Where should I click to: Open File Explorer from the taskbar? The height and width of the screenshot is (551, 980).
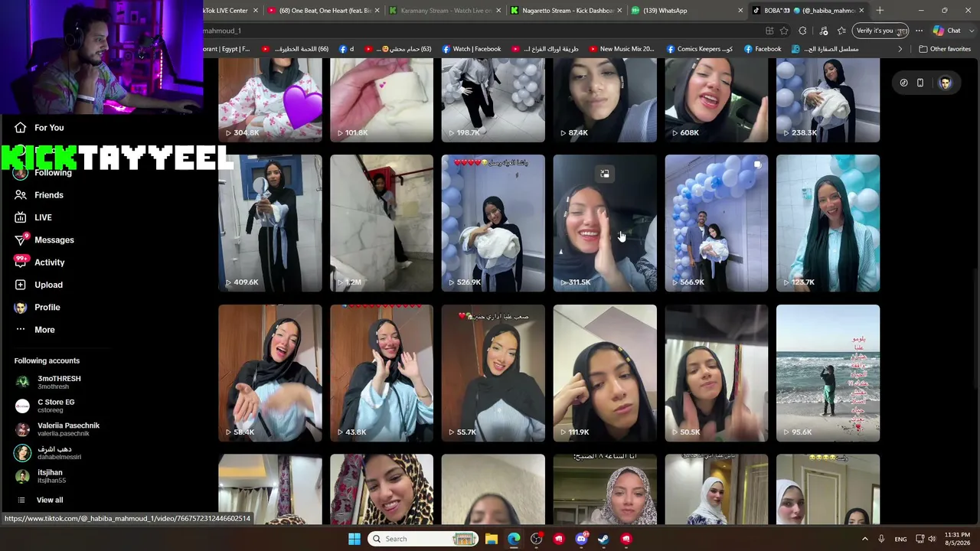coord(492,539)
